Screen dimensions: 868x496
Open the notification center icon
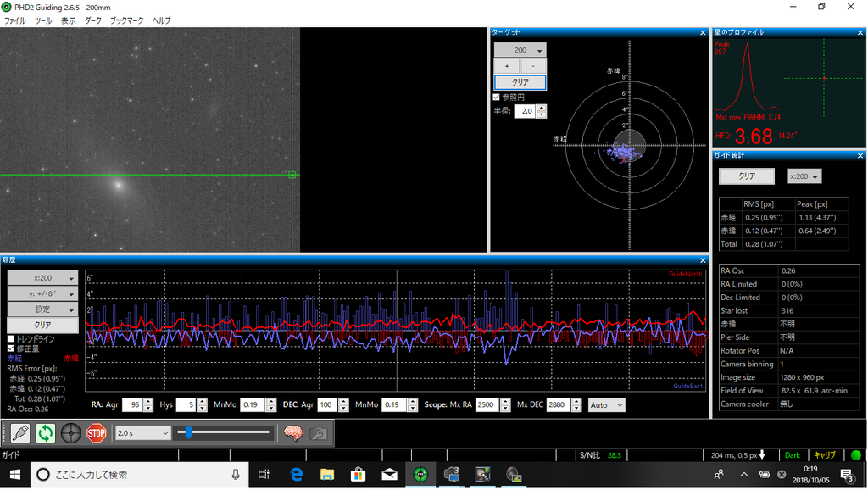(x=847, y=475)
